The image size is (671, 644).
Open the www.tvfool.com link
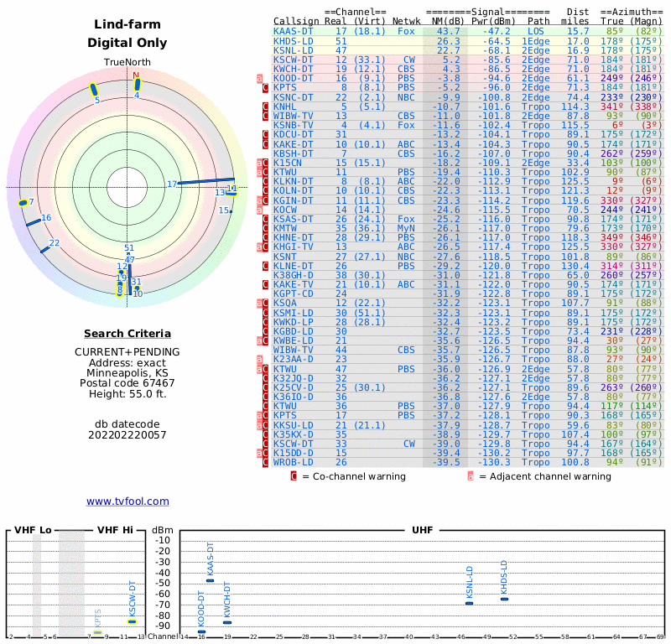point(127,501)
